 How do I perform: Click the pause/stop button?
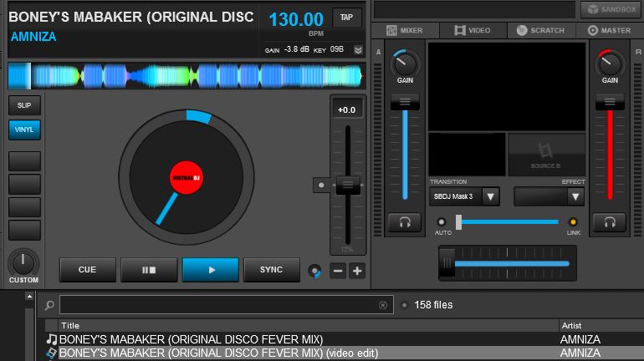149,270
